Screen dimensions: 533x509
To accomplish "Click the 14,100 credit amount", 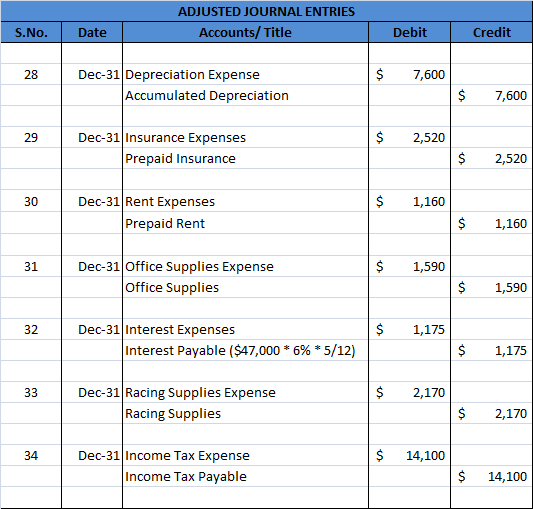I will tap(492, 477).
